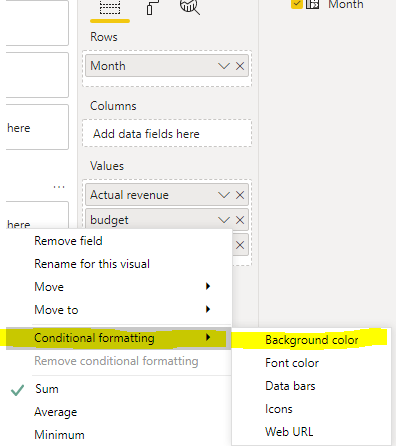The image size is (396, 446).
Task: Remove the third value field X
Action: pyautogui.click(x=240, y=245)
